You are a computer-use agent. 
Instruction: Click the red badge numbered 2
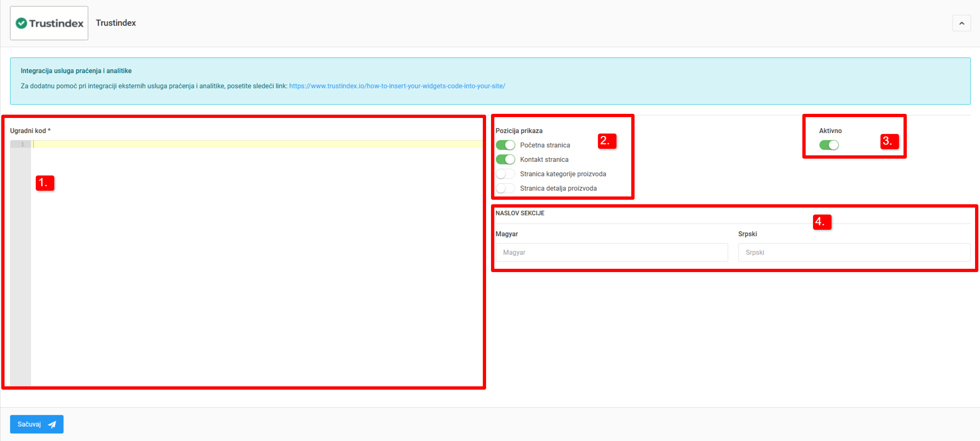[x=607, y=141]
